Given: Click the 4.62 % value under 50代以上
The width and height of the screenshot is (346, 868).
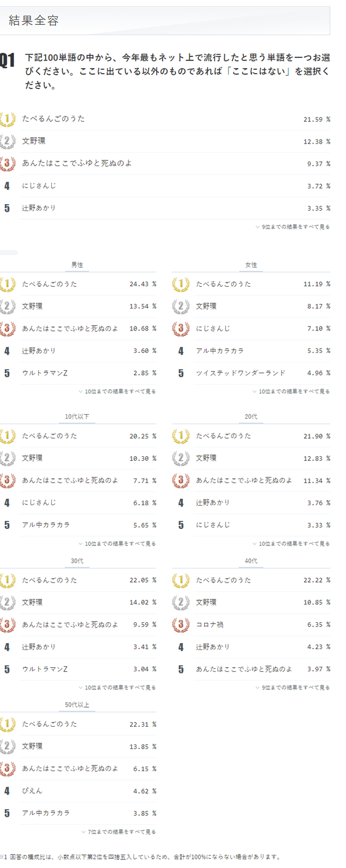Looking at the screenshot, I should [x=145, y=791].
